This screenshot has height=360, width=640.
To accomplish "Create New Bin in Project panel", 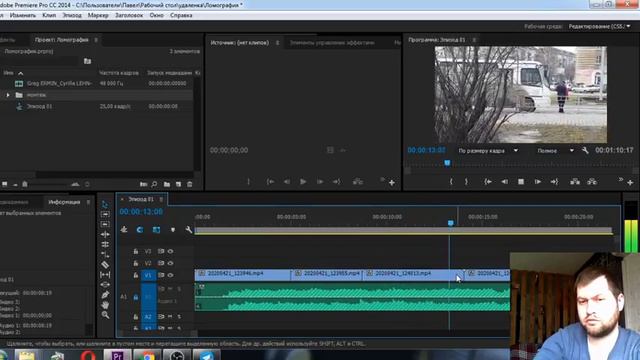I will pos(167,184).
